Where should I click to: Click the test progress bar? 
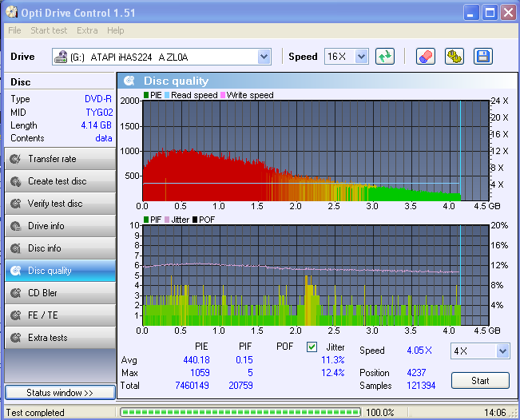pos(240,412)
